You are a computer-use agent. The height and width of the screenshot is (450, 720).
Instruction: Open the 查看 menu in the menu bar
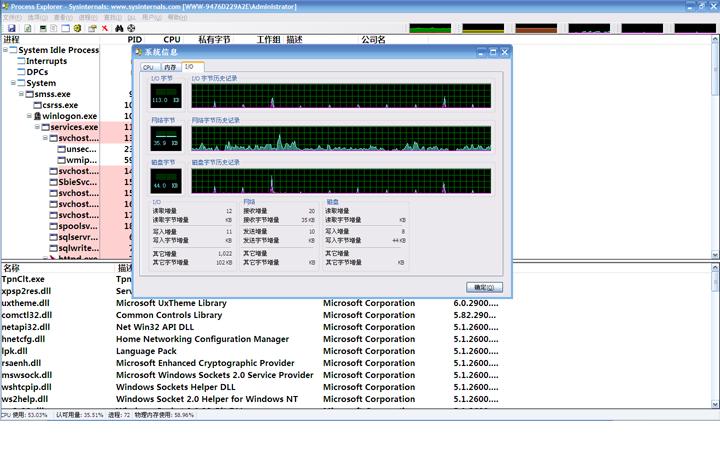pyautogui.click(x=63, y=17)
